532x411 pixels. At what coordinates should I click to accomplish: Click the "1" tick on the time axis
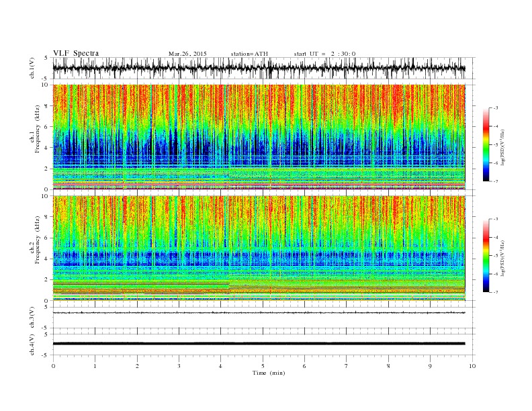click(x=95, y=366)
